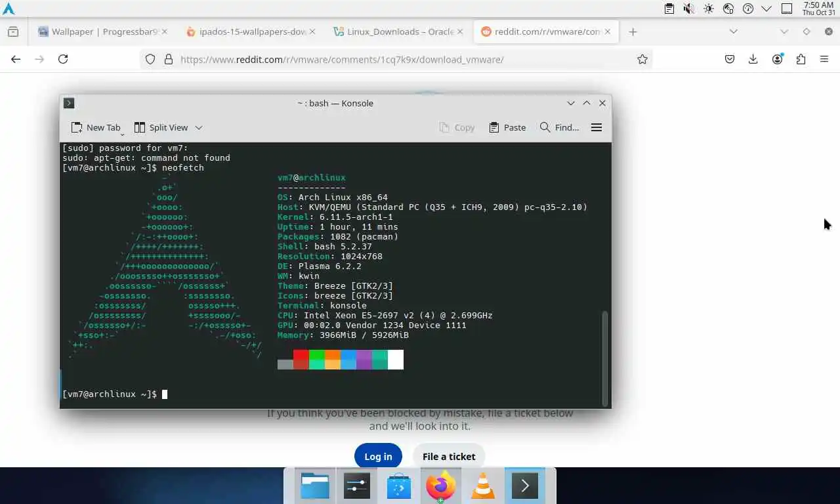Image resolution: width=840 pixels, height=504 pixels.
Task: Open the tracking protection shield icon
Action: [150, 59]
